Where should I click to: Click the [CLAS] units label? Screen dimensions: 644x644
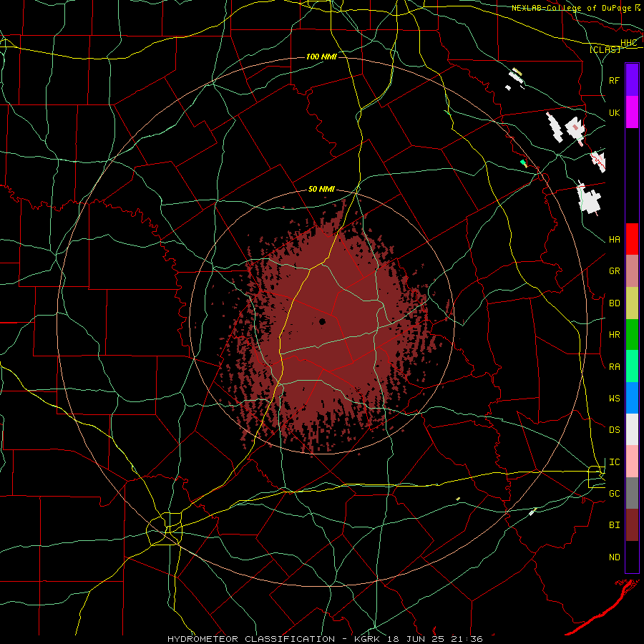click(x=605, y=49)
